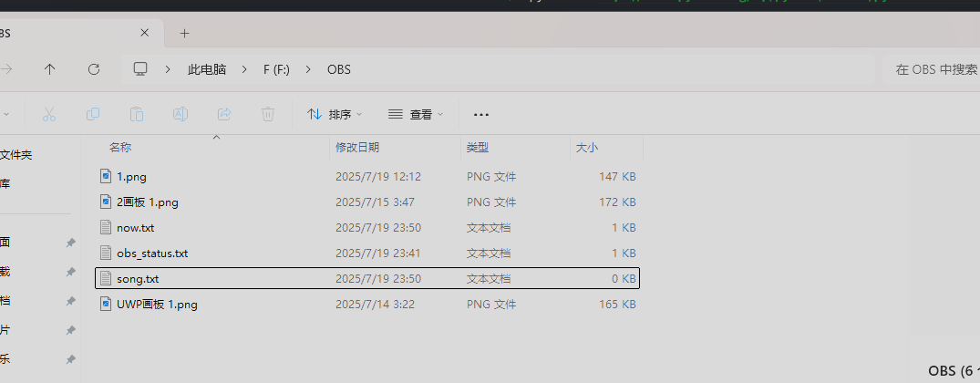The height and width of the screenshot is (383, 980).
Task: Refresh the current folder view
Action: click(x=93, y=69)
